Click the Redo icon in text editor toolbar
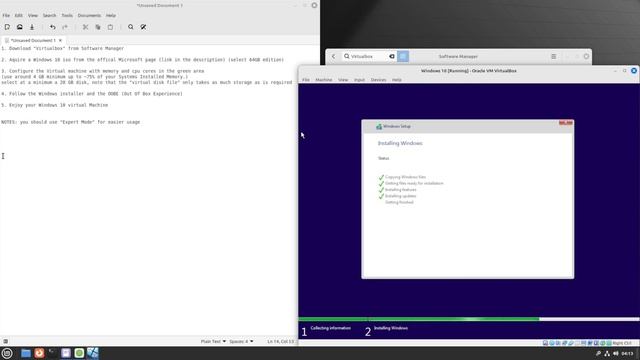Viewport: 640px width, 360px height. click(x=65, y=27)
